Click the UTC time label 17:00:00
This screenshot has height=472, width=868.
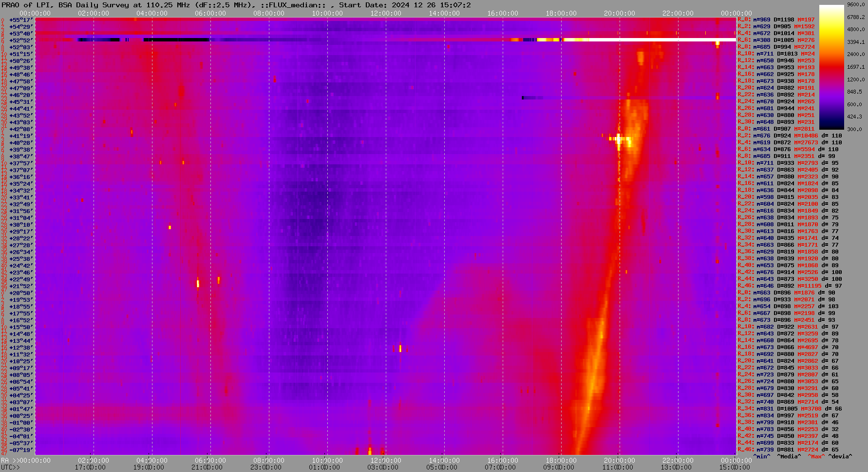[x=90, y=467]
